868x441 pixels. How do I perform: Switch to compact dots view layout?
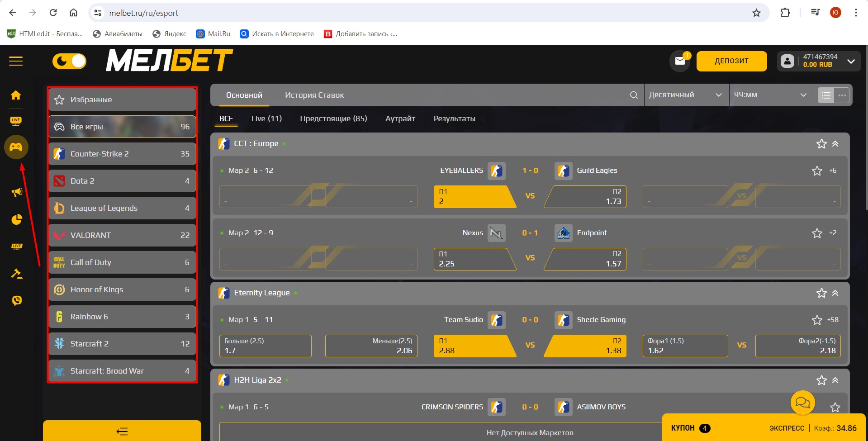(842, 95)
